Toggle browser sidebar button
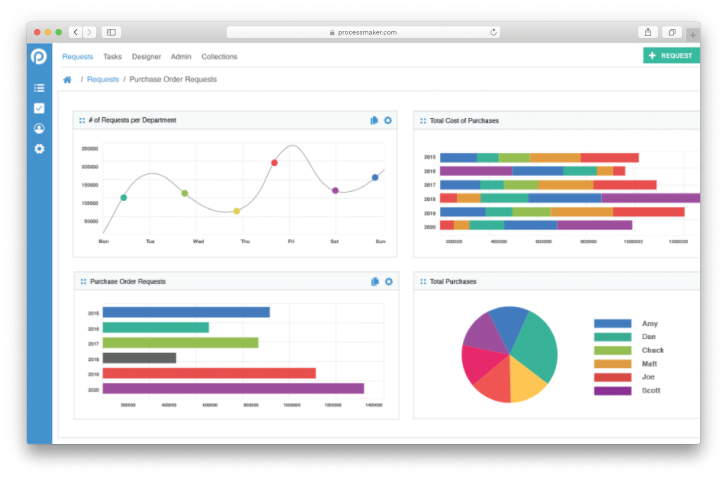 tap(111, 32)
